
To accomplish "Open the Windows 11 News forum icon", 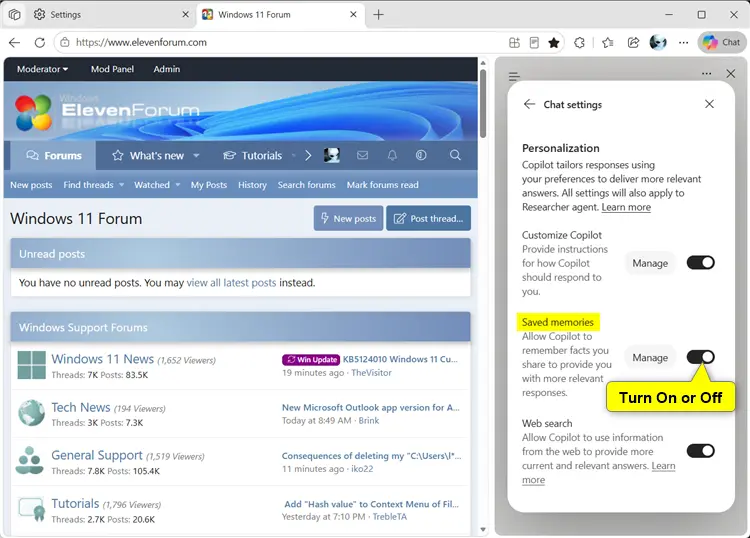I will tap(32, 365).
